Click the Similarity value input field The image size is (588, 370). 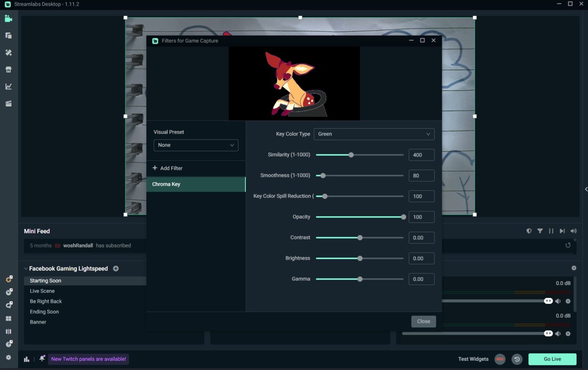(x=421, y=155)
